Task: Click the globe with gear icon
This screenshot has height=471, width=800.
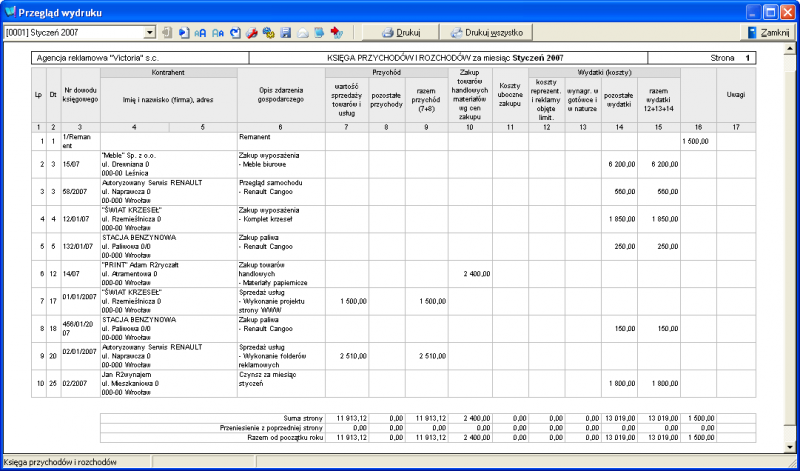Action: (x=268, y=33)
